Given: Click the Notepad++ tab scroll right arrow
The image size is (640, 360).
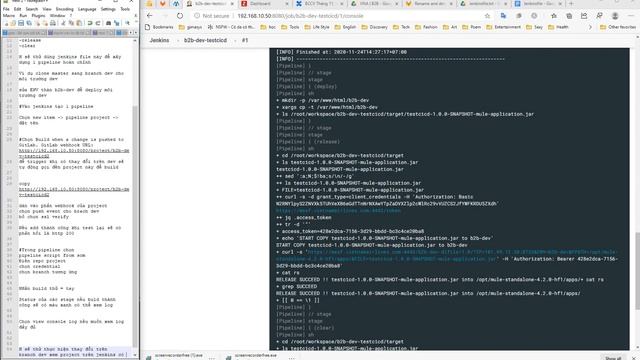Looking at the screenshot, I should click(136, 32).
